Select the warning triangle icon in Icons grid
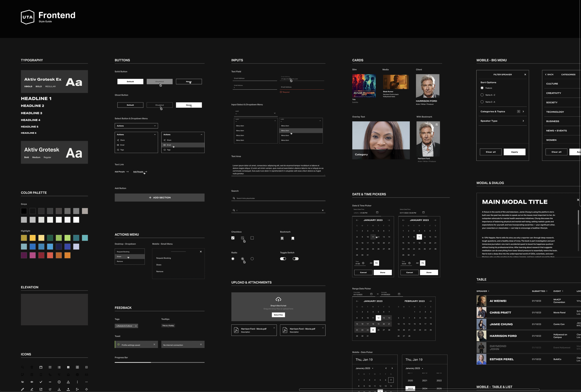 68,382
